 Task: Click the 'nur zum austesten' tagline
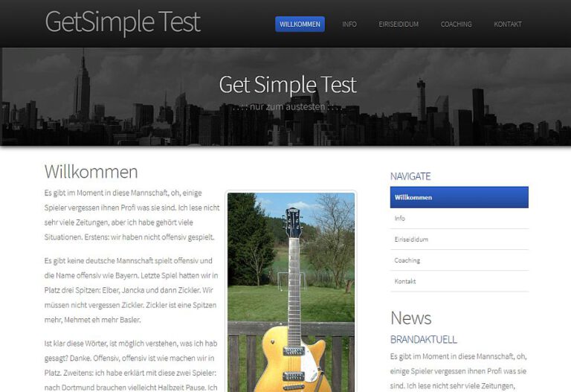(287, 107)
